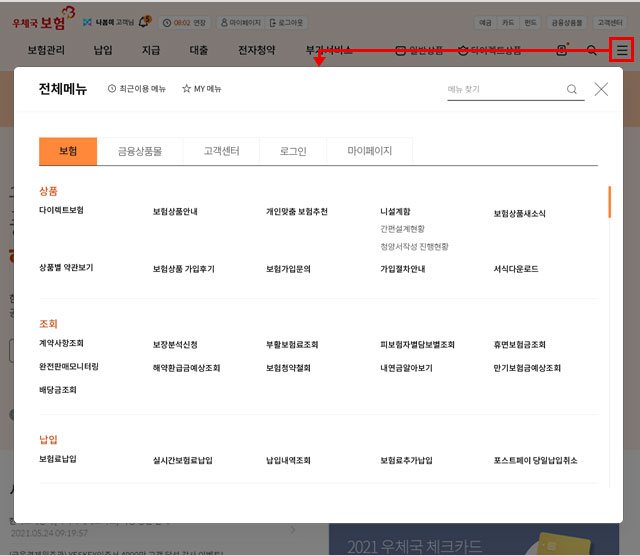
Task: Open the hamburger full-menu icon
Action: [x=622, y=50]
